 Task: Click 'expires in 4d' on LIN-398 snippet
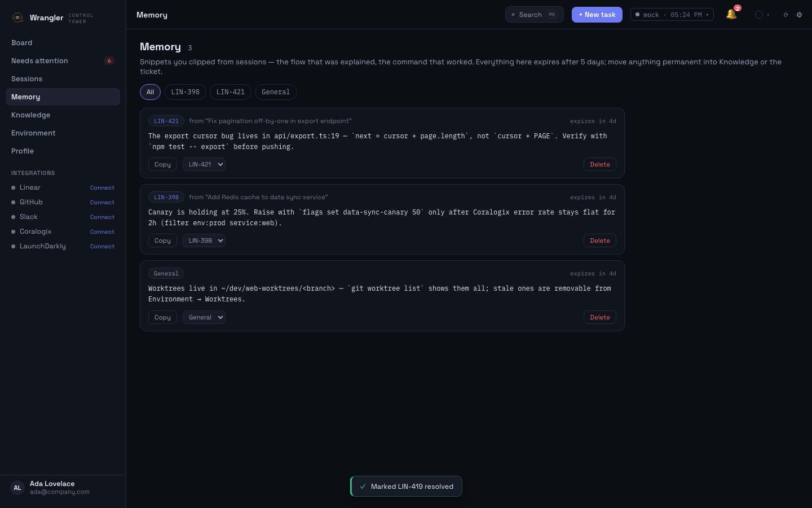593,198
